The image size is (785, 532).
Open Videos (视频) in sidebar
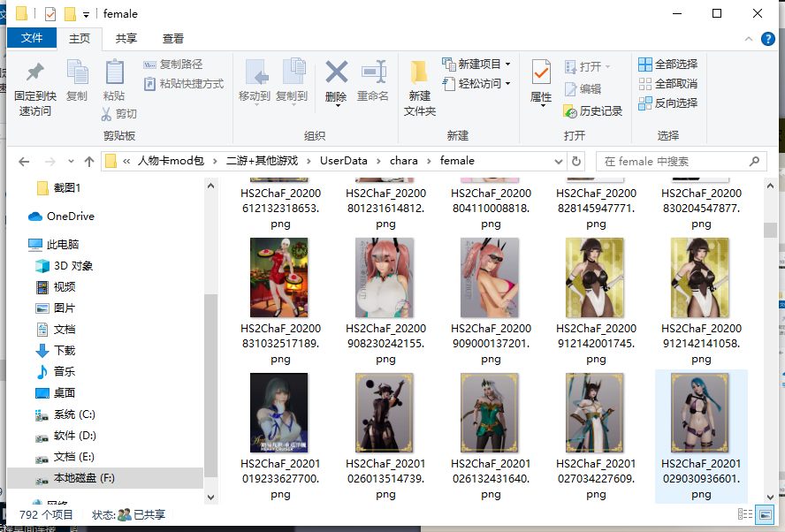pos(55,287)
